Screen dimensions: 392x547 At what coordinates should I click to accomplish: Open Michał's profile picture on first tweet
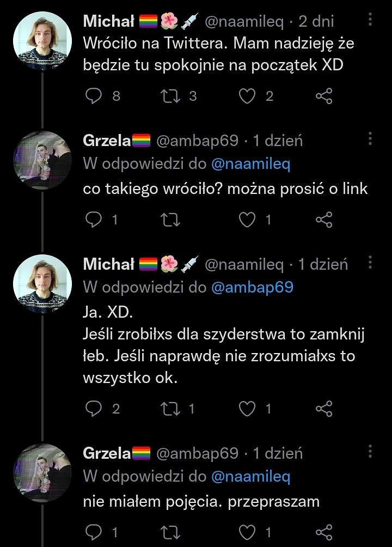click(x=42, y=41)
